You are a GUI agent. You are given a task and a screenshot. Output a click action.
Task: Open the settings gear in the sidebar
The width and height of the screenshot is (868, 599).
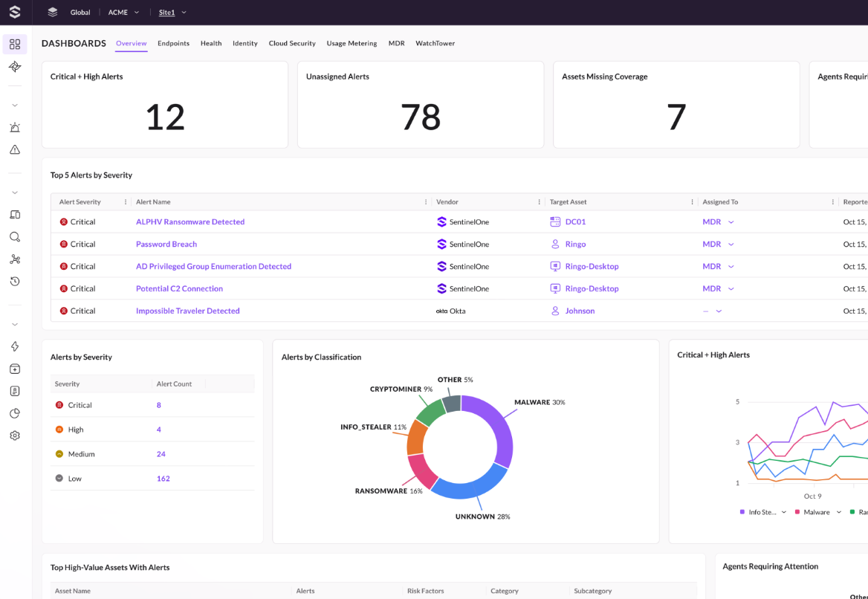click(14, 436)
